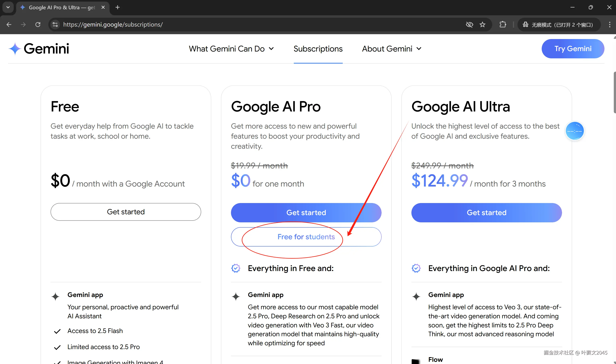Viewport: 616px width, 364px height.
Task: Click the blue floating timer bubble
Action: tap(574, 131)
